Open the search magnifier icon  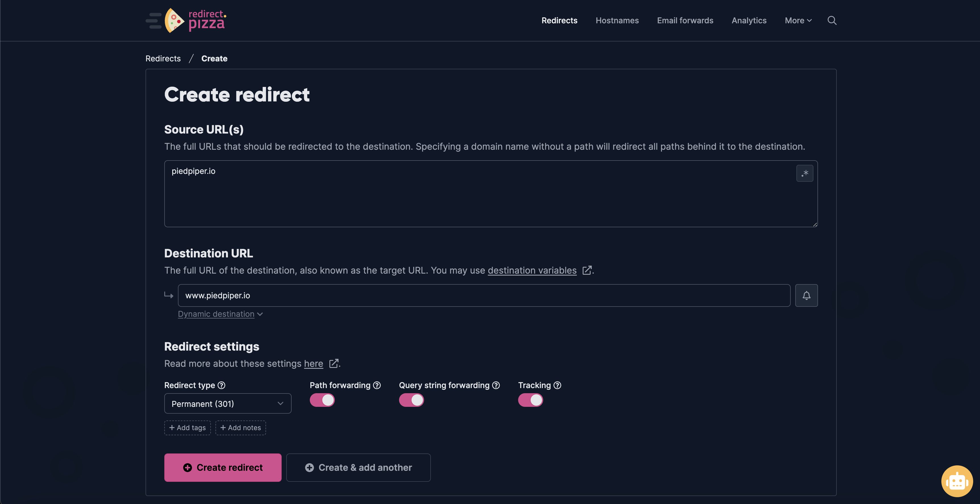[832, 20]
